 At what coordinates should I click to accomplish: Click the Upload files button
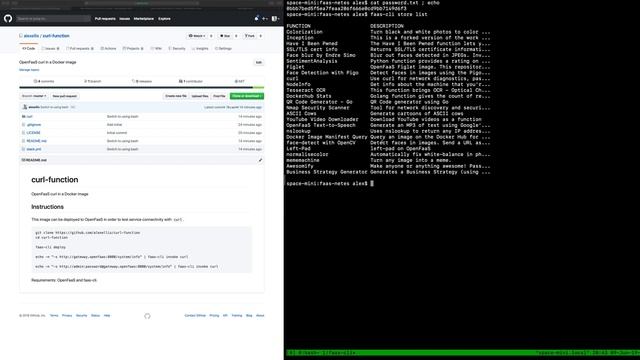tap(200, 96)
